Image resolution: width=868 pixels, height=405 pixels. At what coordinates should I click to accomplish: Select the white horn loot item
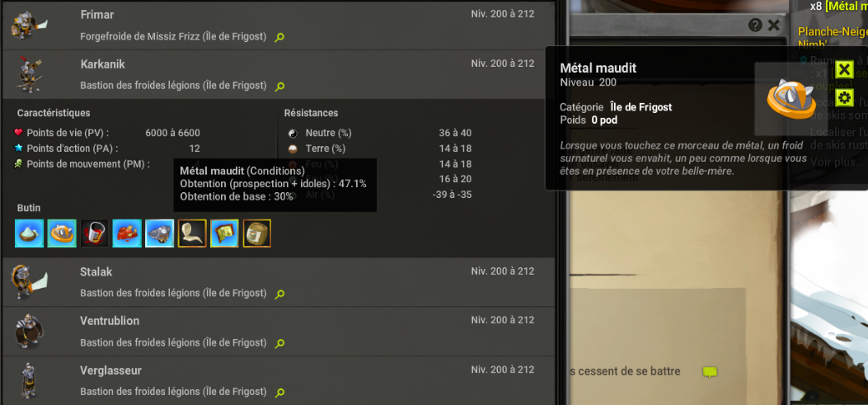(192, 233)
